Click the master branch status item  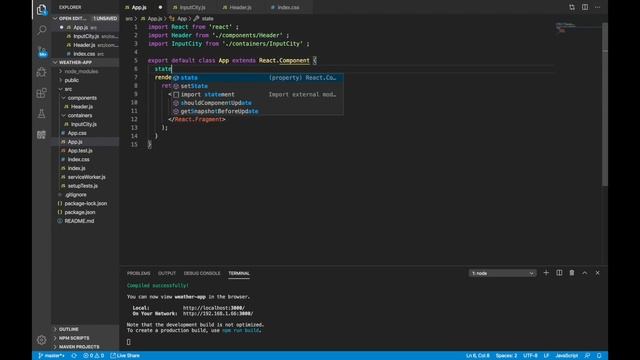pyautogui.click(x=51, y=356)
